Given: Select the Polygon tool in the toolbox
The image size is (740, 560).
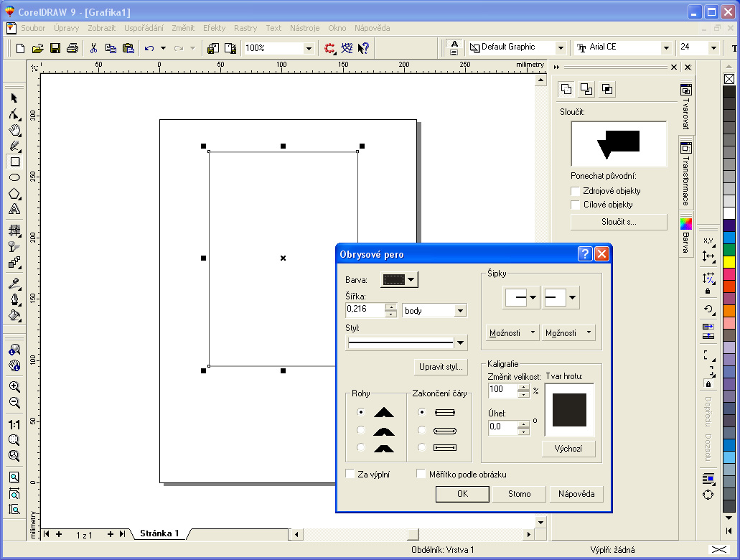Looking at the screenshot, I should [14, 194].
